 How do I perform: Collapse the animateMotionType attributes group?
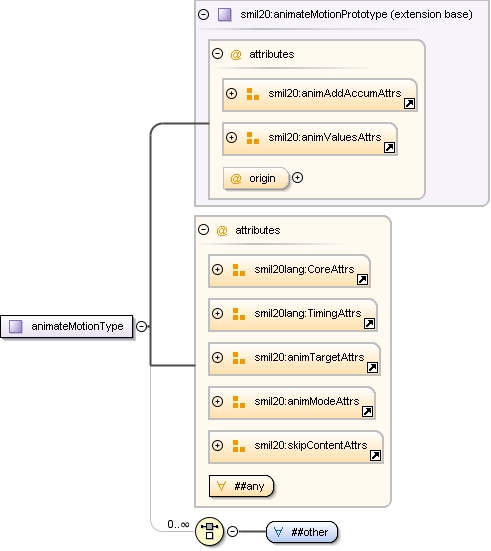click(203, 230)
